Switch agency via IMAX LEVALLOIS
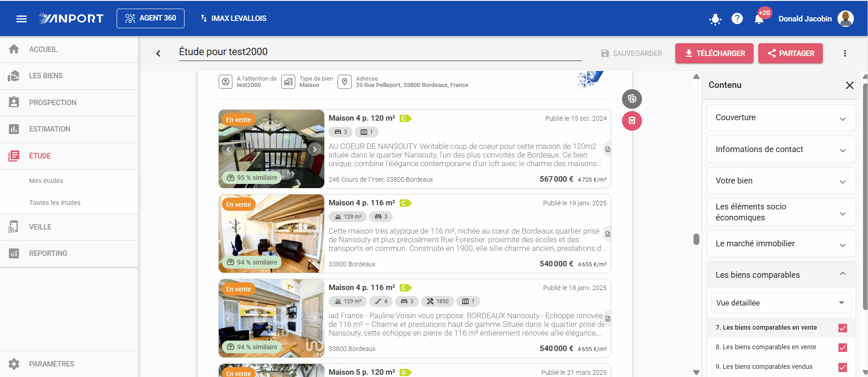 tap(233, 19)
